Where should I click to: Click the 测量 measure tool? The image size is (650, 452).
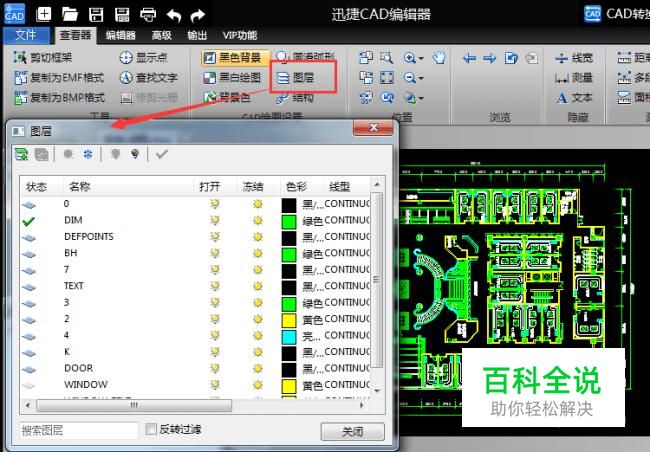(573, 77)
